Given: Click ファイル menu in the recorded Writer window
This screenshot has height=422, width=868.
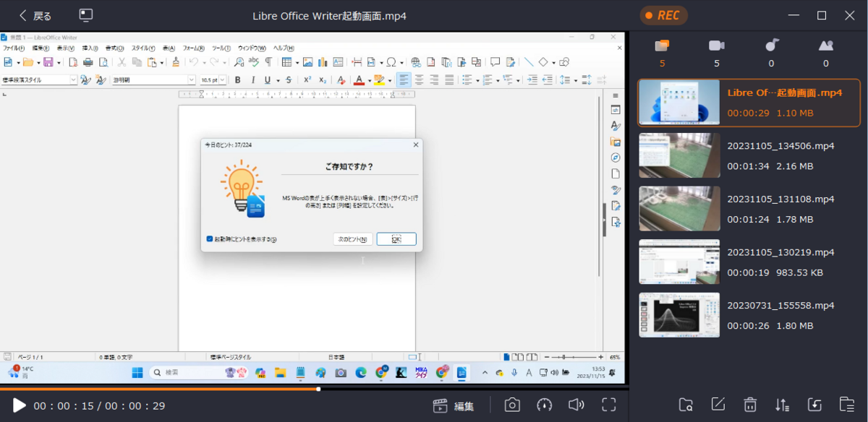Looking at the screenshot, I should pos(14,48).
